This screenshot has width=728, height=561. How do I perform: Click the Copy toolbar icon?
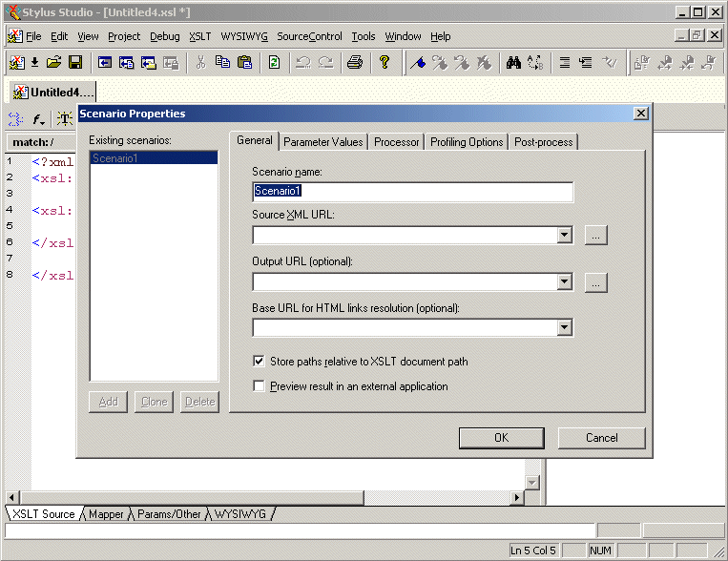(x=223, y=63)
